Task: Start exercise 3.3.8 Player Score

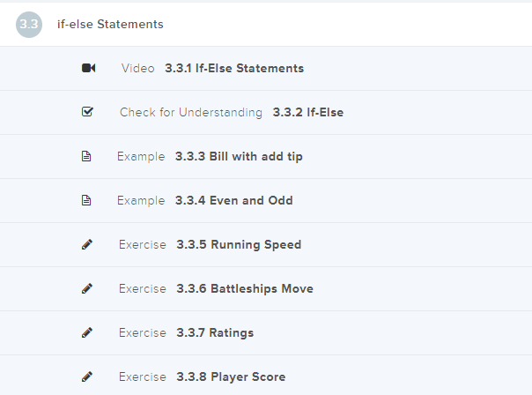Action: (231, 377)
